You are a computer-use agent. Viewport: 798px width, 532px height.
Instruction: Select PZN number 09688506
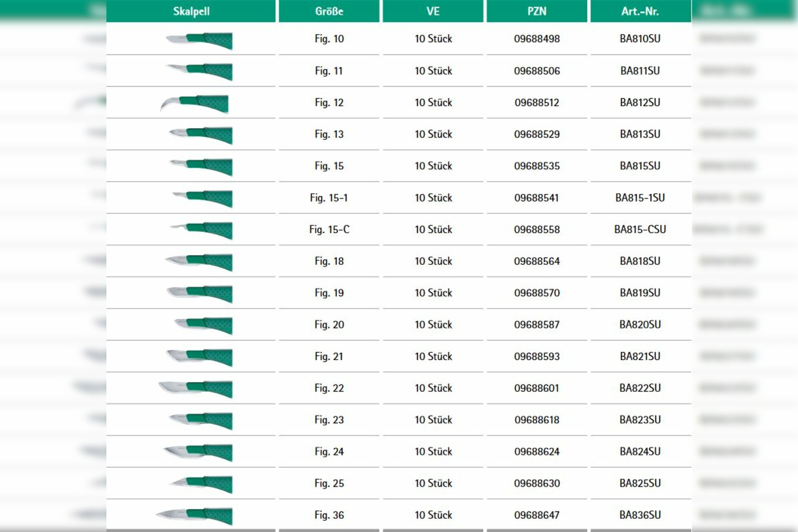pos(537,71)
